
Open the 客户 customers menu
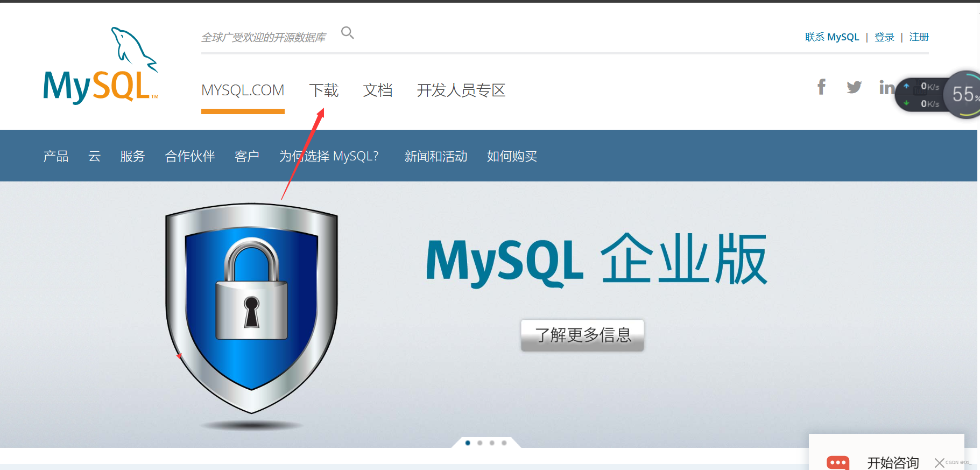click(x=247, y=156)
